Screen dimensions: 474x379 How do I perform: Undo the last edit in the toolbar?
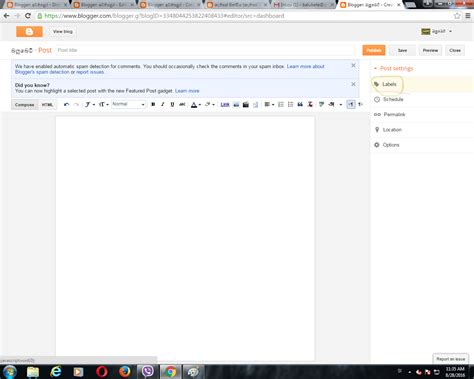coord(66,104)
